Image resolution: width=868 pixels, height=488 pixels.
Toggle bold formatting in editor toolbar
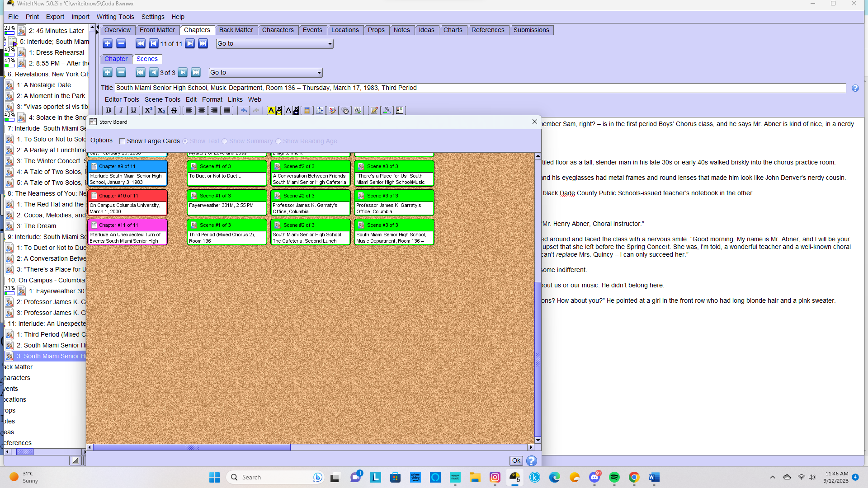(x=108, y=110)
